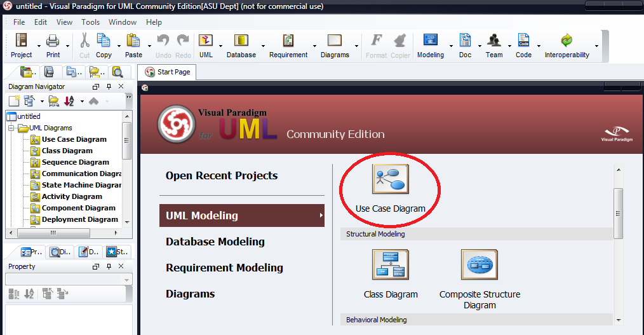
Task: Click the categorized view icon in Property pane
Action: [x=14, y=294]
